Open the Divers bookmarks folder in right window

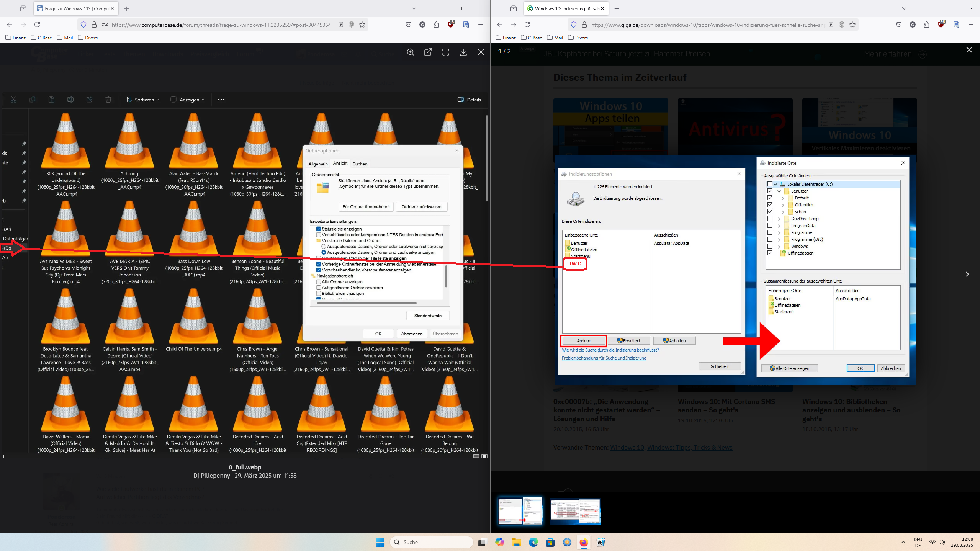click(578, 38)
